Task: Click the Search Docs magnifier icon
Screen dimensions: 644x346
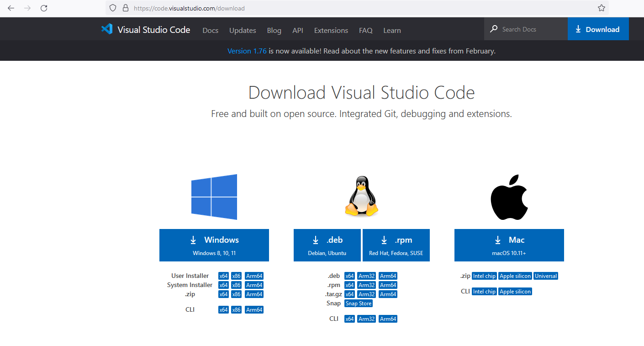Action: click(494, 29)
